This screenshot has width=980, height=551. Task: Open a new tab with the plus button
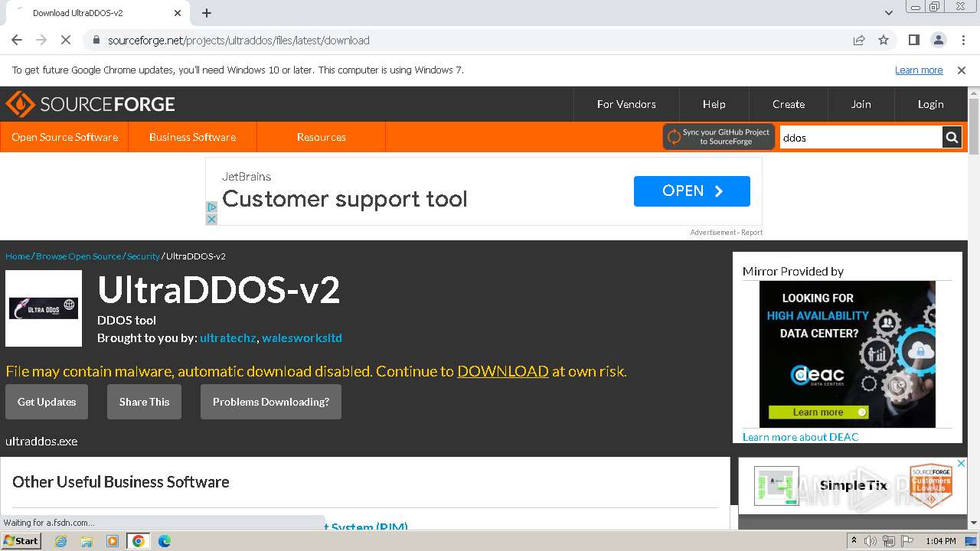click(x=207, y=13)
